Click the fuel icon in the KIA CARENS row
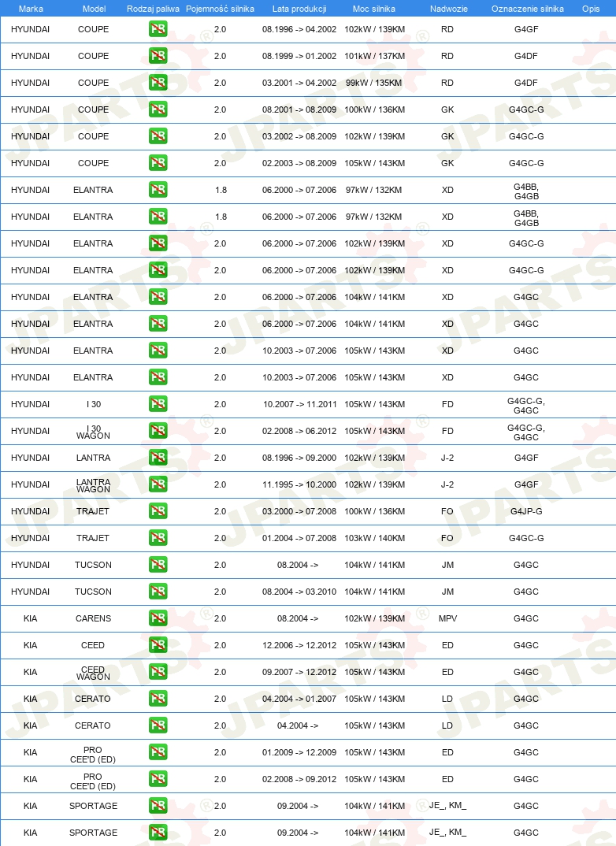This screenshot has height=846, width=616. (158, 618)
